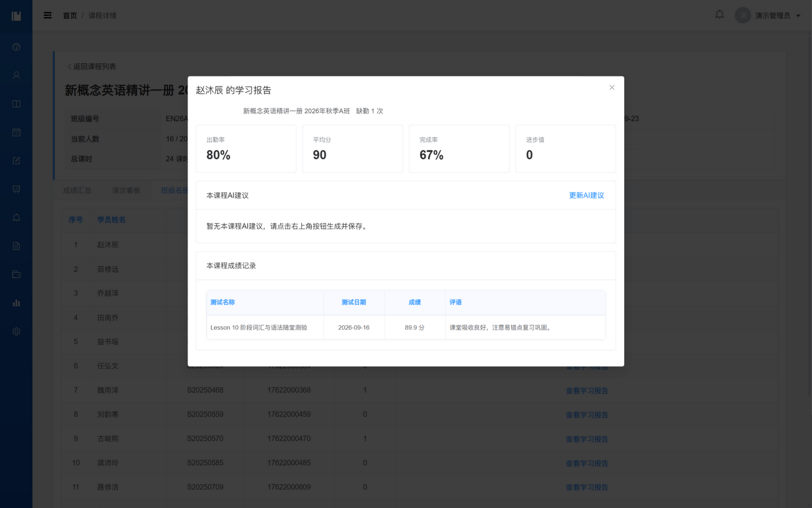View 查看学习报告 for 刘韵寒
The height and width of the screenshot is (508, 812).
[x=587, y=415]
